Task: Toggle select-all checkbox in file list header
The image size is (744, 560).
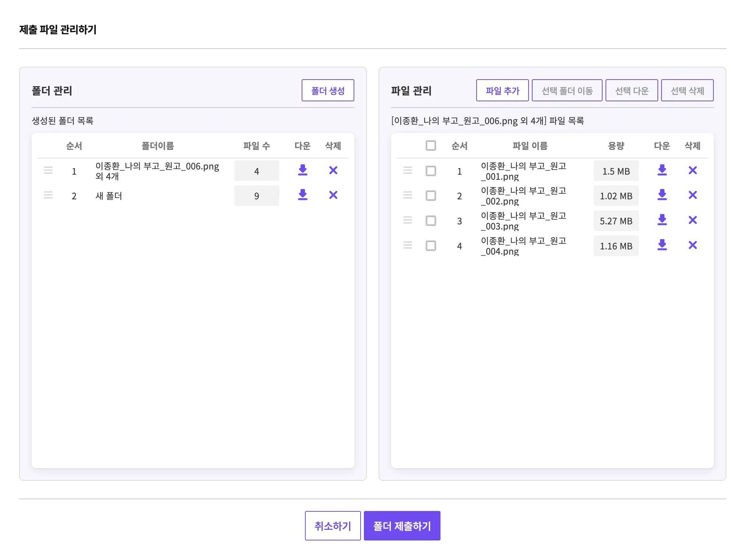Action: (431, 146)
